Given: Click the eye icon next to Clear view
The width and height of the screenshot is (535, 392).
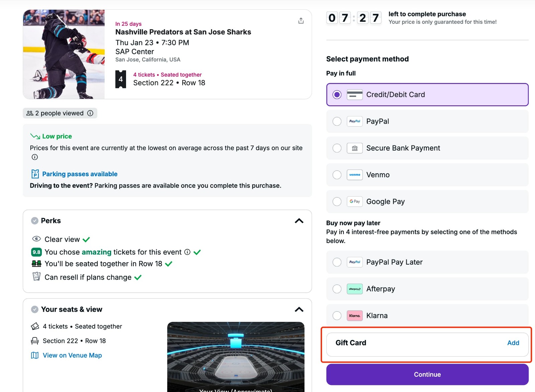Looking at the screenshot, I should pos(36,239).
